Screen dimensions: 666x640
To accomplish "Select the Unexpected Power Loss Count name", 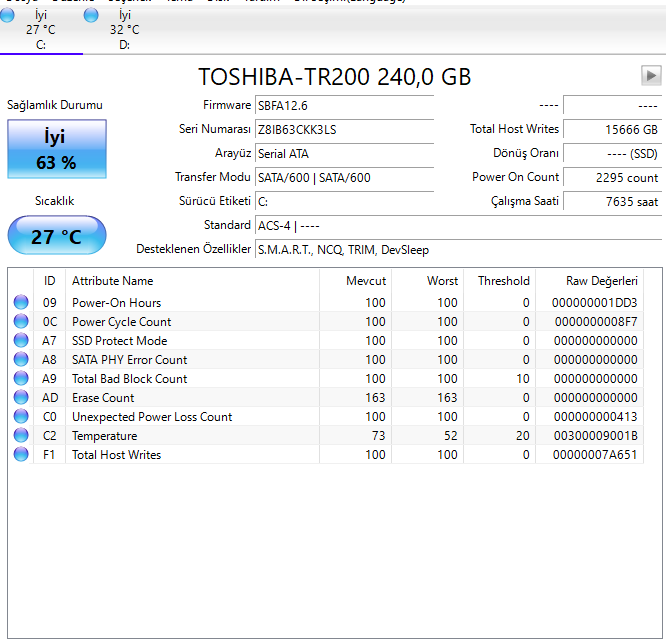I will [152, 417].
